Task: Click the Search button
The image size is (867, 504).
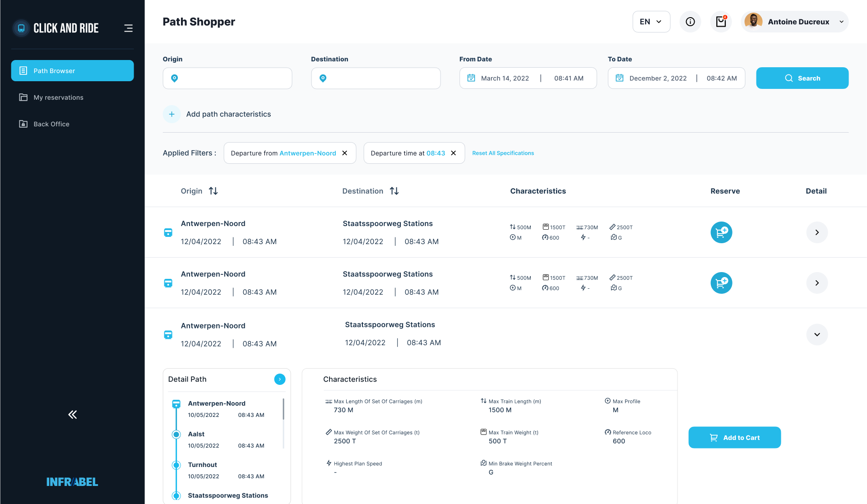Action: [x=802, y=78]
